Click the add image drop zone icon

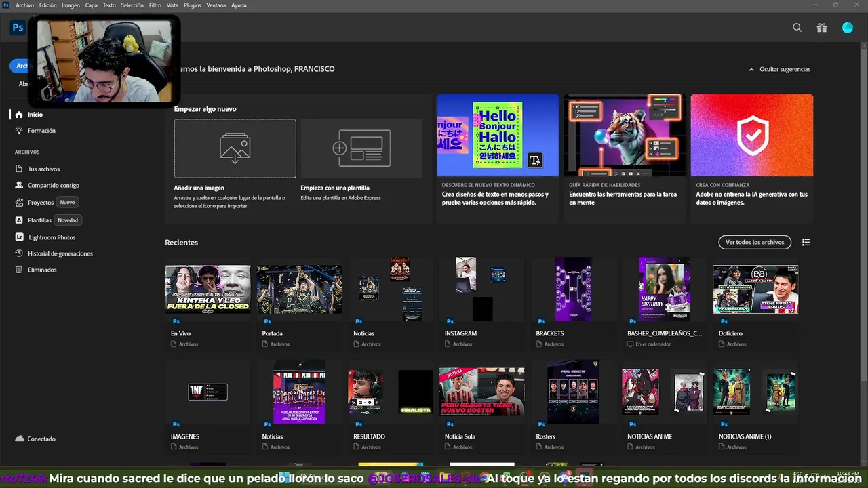click(235, 148)
